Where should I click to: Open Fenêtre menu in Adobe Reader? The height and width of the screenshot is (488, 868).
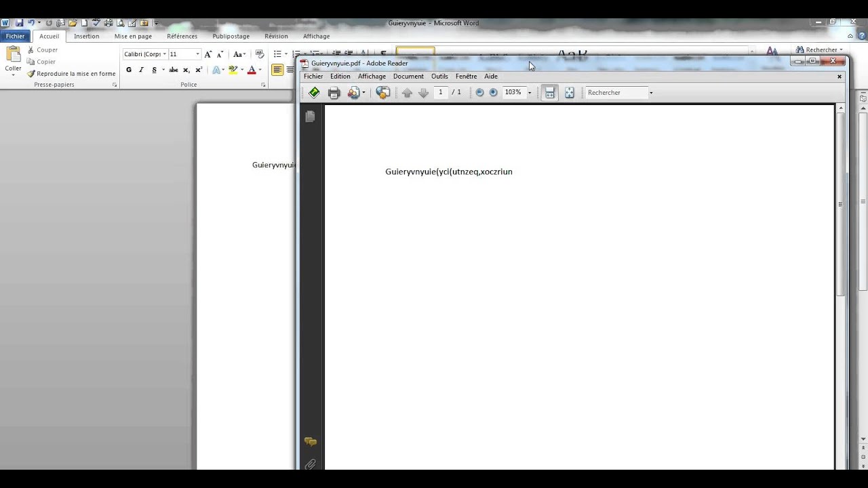pos(467,77)
